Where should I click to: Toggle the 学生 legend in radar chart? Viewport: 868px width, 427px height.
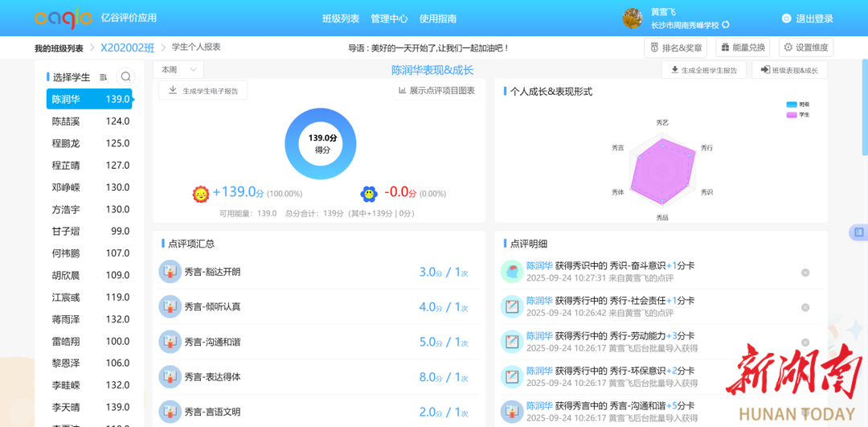797,115
